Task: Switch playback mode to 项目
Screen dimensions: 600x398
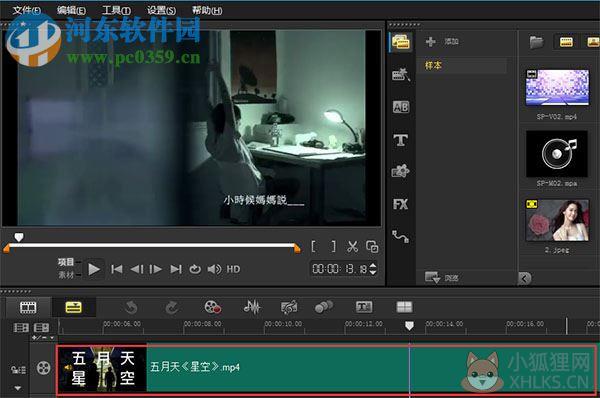Action: 66,262
